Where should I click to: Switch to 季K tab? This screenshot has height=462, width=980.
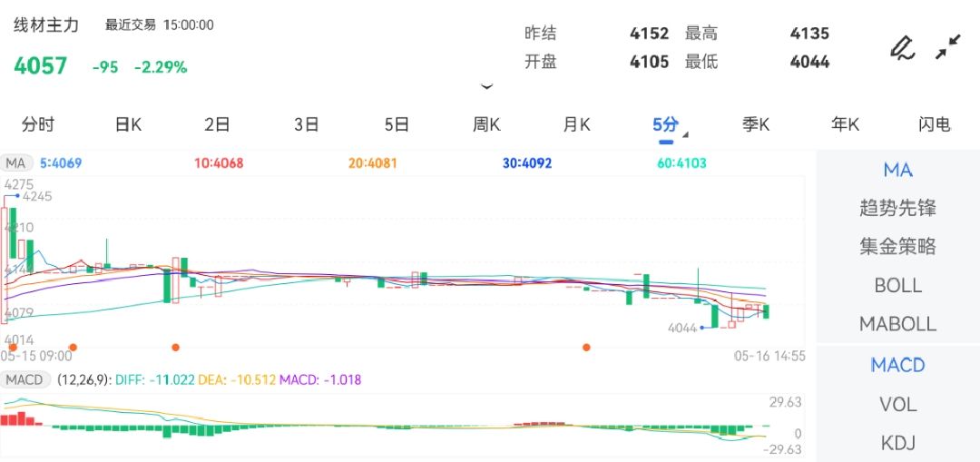coord(756,123)
